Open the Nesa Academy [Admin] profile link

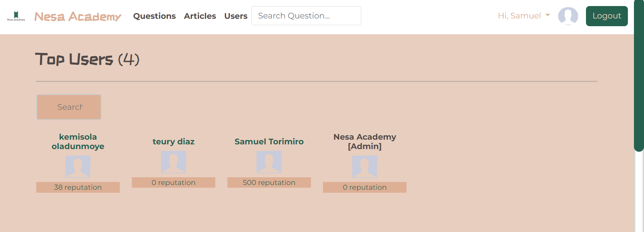point(365,141)
